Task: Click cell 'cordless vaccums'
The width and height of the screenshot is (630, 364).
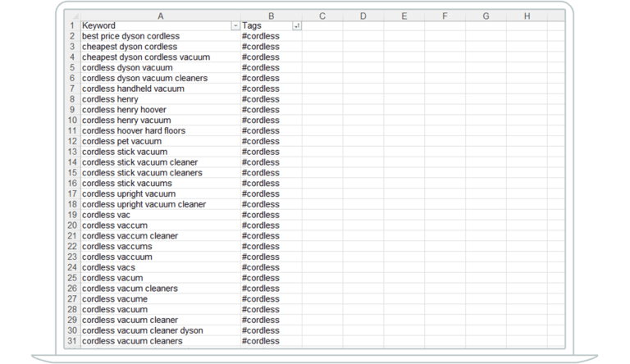Action: 160,246
